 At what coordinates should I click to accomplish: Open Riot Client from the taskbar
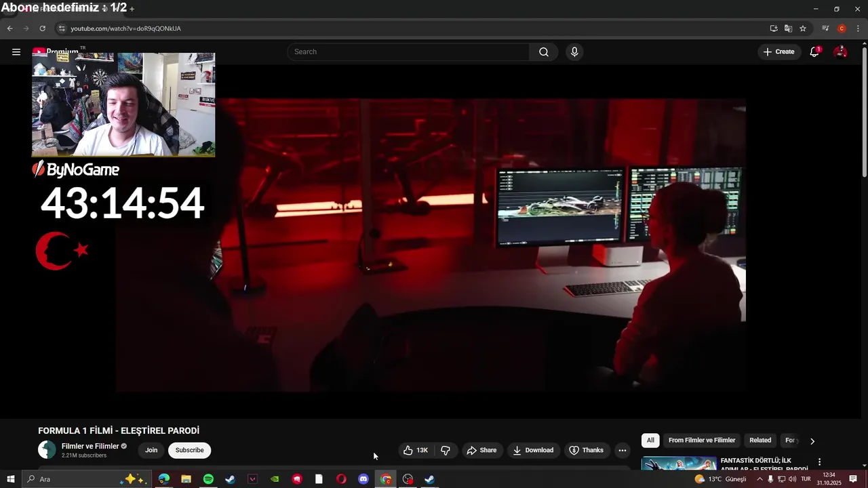tap(297, 479)
